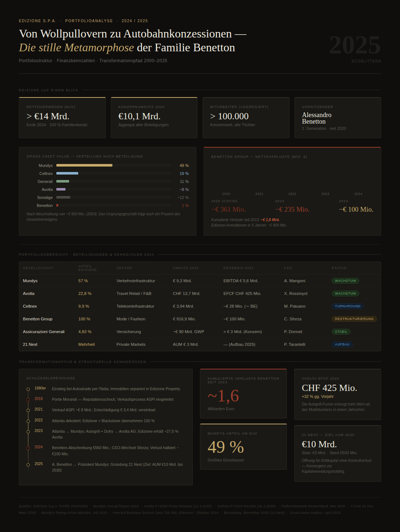Click the purple Avolta asset bar

[61, 189]
